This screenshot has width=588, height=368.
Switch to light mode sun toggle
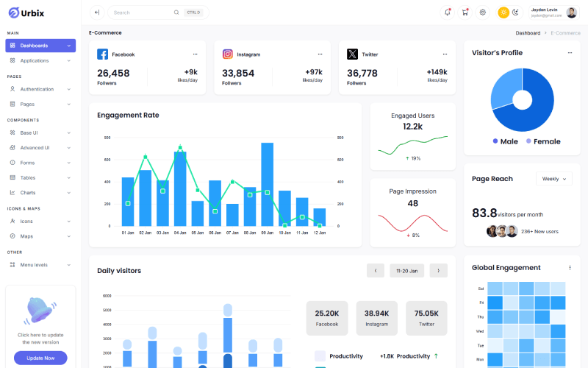(x=503, y=13)
